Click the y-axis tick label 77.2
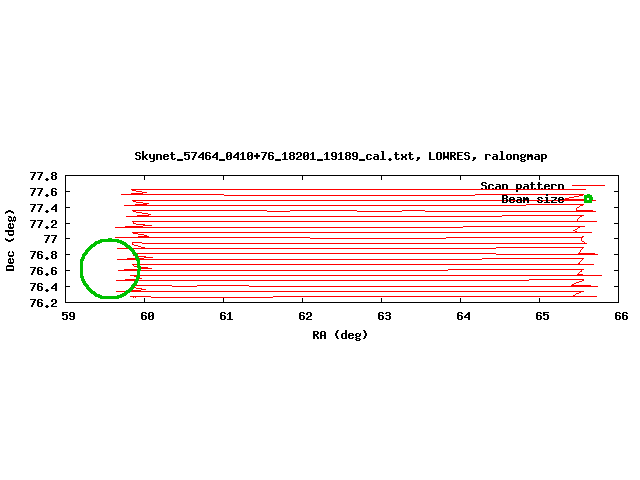The image size is (640, 480). click(x=43, y=224)
